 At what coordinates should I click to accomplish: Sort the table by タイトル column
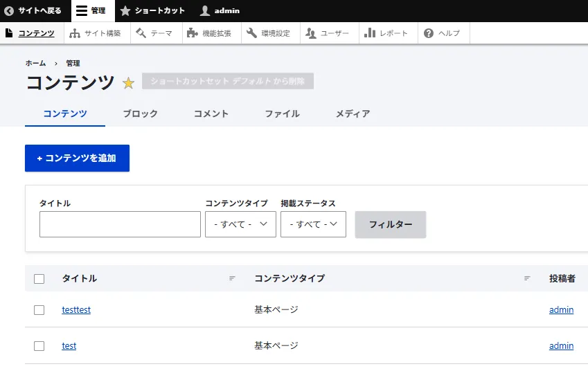[80, 278]
